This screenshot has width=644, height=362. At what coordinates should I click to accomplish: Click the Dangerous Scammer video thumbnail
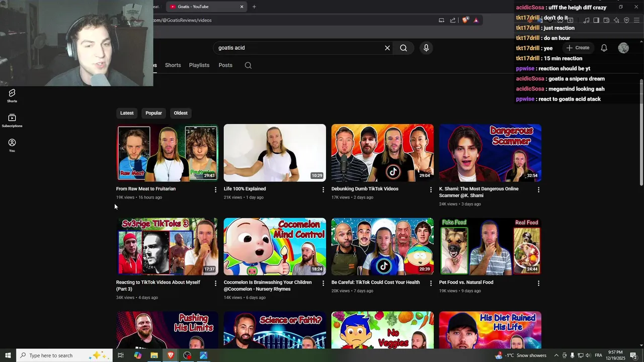(x=490, y=153)
